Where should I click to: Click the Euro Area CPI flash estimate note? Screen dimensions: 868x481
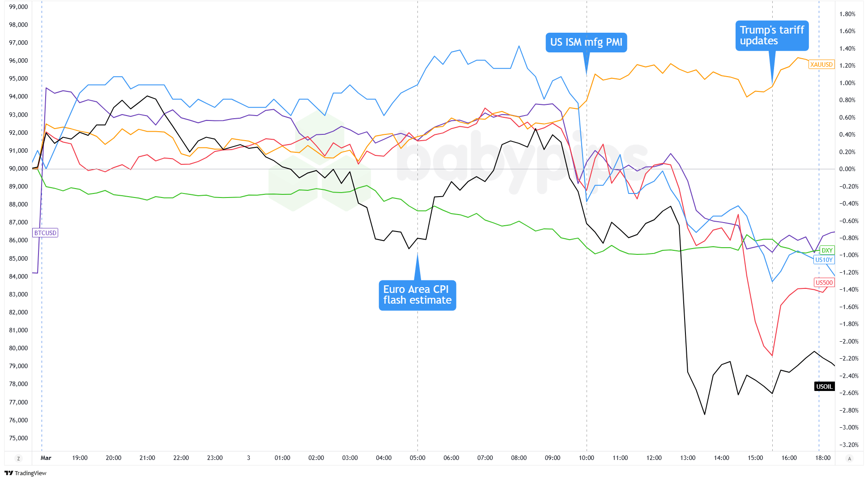(417, 295)
